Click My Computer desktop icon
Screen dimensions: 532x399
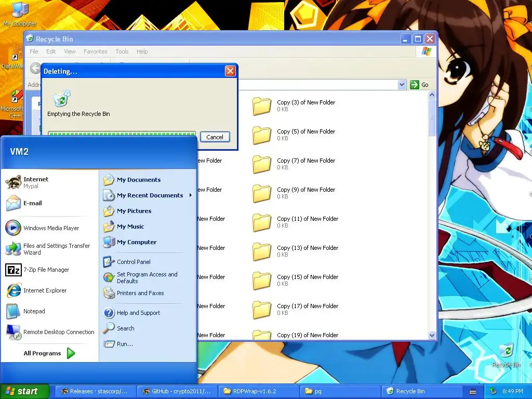(19, 14)
